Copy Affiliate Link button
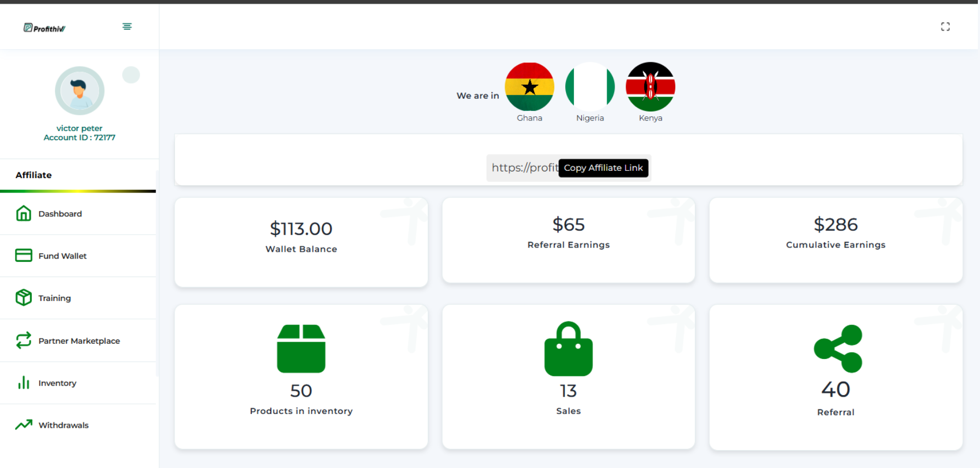Image resolution: width=980 pixels, height=468 pixels. pos(603,168)
